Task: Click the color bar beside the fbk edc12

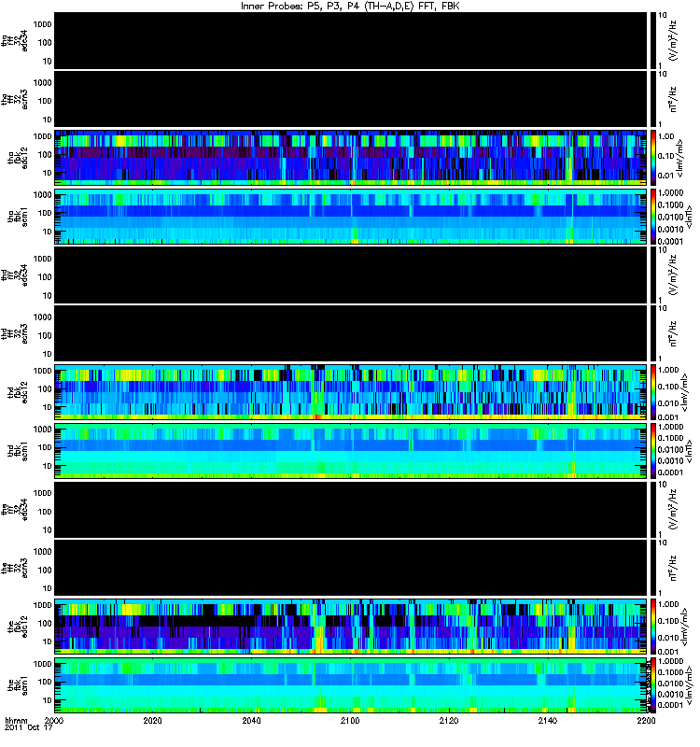Action: tap(652, 627)
